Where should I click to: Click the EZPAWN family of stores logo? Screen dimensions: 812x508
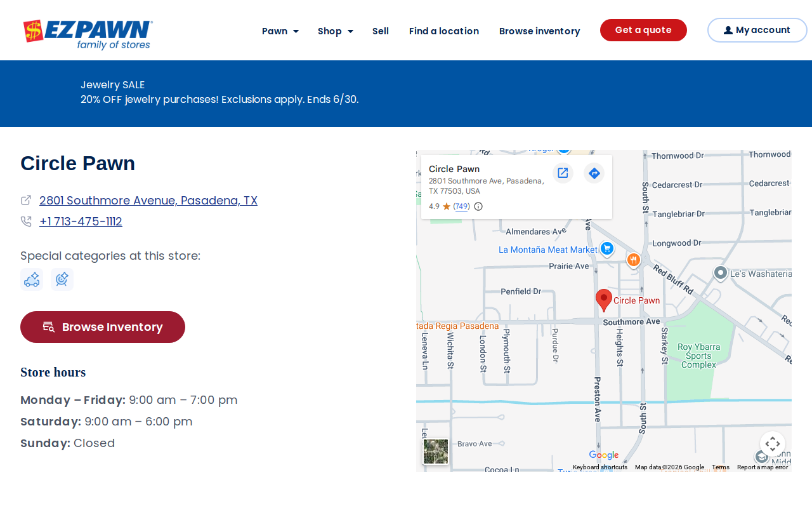point(88,34)
